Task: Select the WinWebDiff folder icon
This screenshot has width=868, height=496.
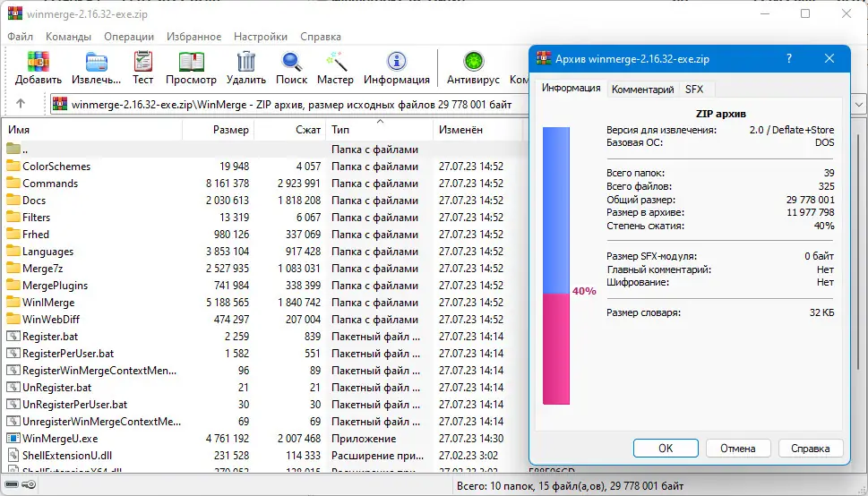Action: tap(13, 320)
